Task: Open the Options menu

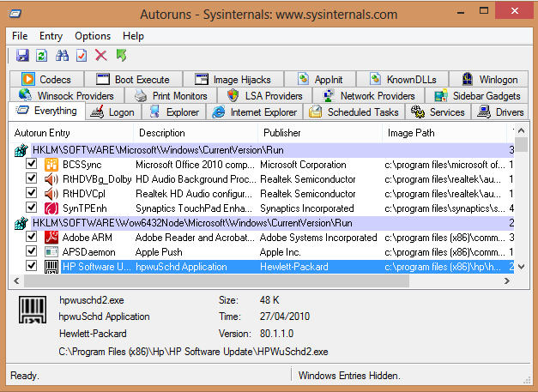Action: click(x=93, y=36)
